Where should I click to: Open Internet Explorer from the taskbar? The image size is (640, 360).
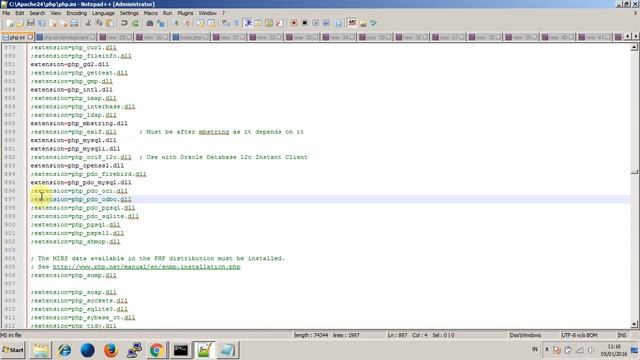point(64,350)
